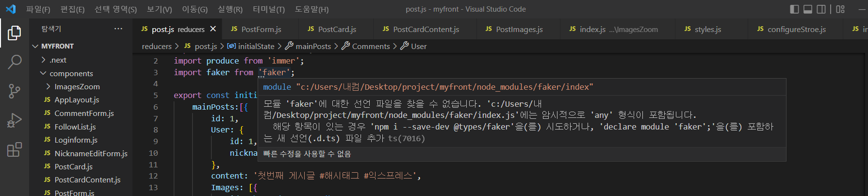
Task: Open the customize layout icon
Action: (840, 9)
